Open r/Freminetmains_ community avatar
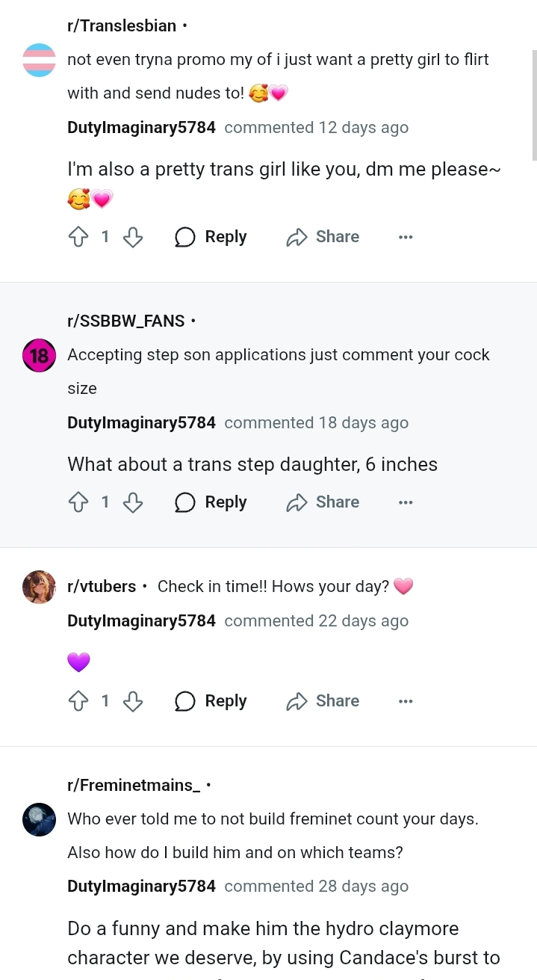537x980 pixels. [40, 819]
